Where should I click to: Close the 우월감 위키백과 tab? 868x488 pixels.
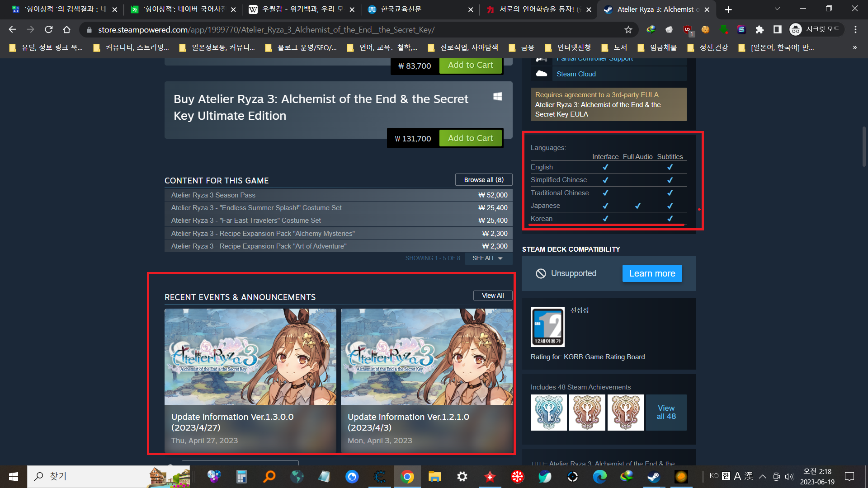tap(352, 9)
